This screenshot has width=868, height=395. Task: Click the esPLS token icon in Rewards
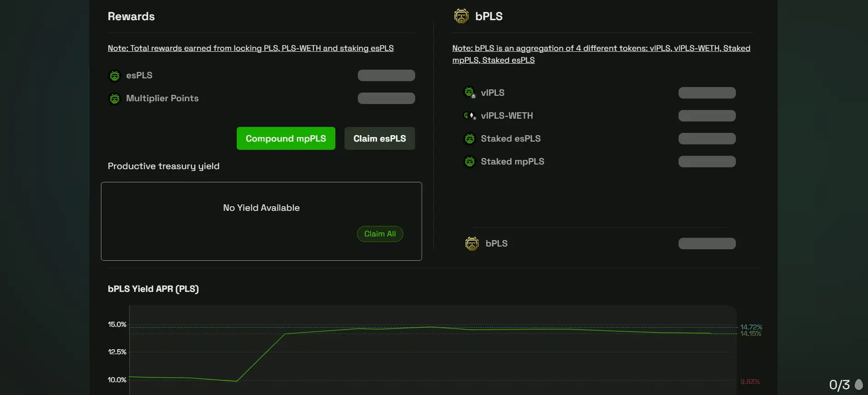point(115,76)
